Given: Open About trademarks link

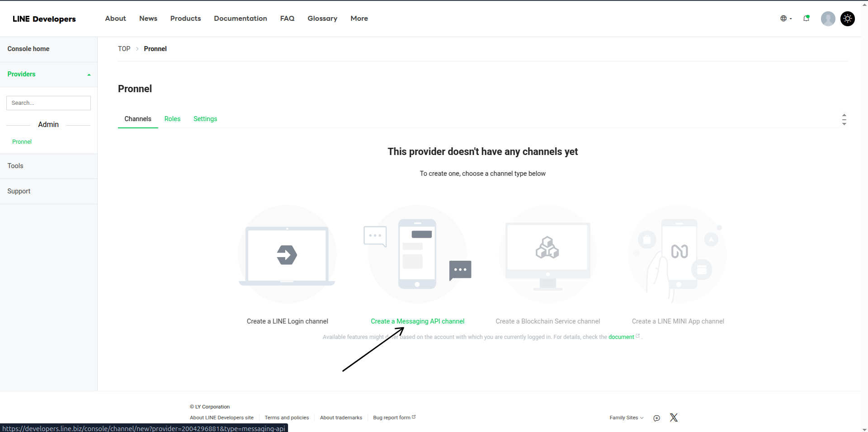Looking at the screenshot, I should point(341,418).
